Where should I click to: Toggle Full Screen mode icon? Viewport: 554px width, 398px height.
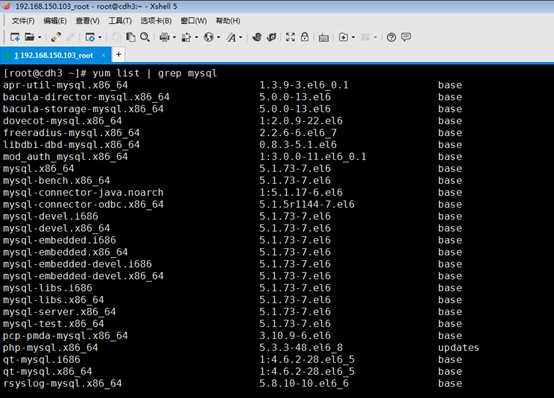point(290,37)
